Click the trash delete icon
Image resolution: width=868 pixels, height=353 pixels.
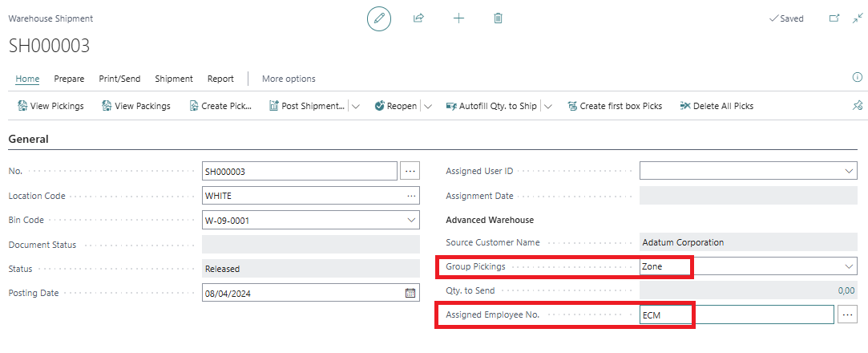pyautogui.click(x=499, y=18)
